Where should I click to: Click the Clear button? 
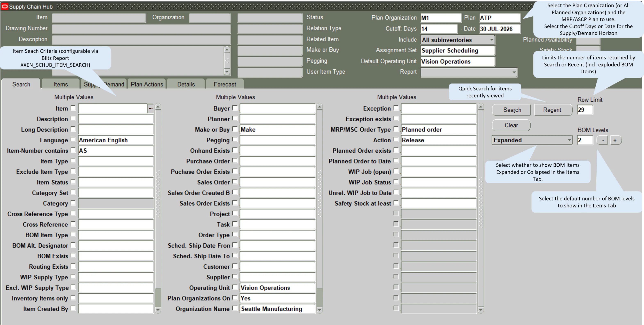pos(511,125)
